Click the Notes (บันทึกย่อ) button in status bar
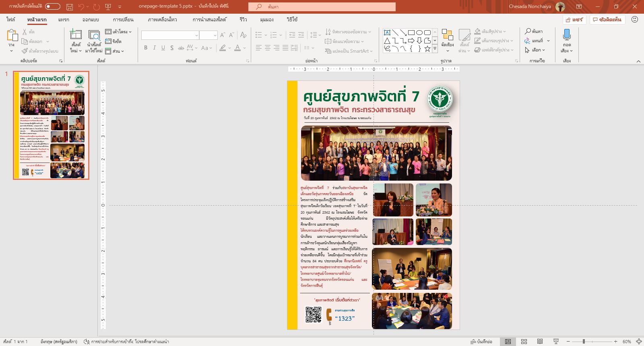Viewport: 644px width, 346px height. click(x=481, y=342)
